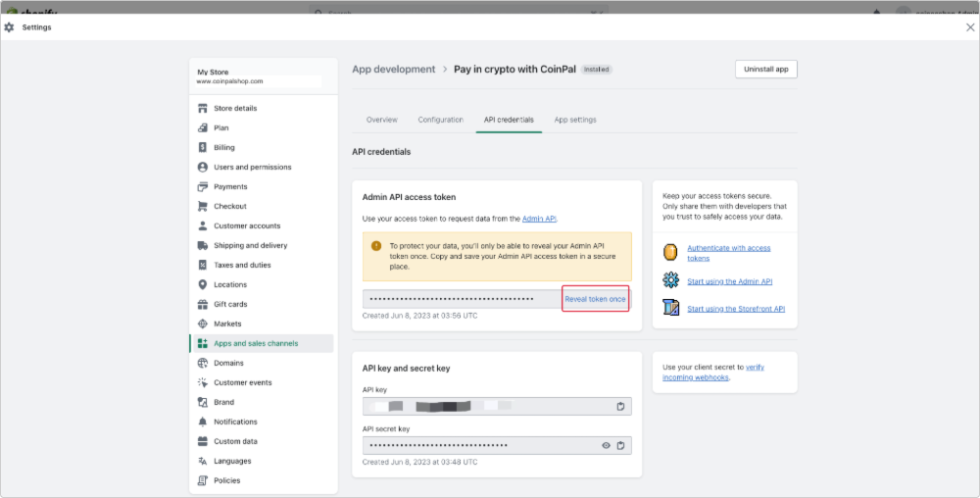Click the API key field
This screenshot has width=980, height=498.
tap(497, 406)
